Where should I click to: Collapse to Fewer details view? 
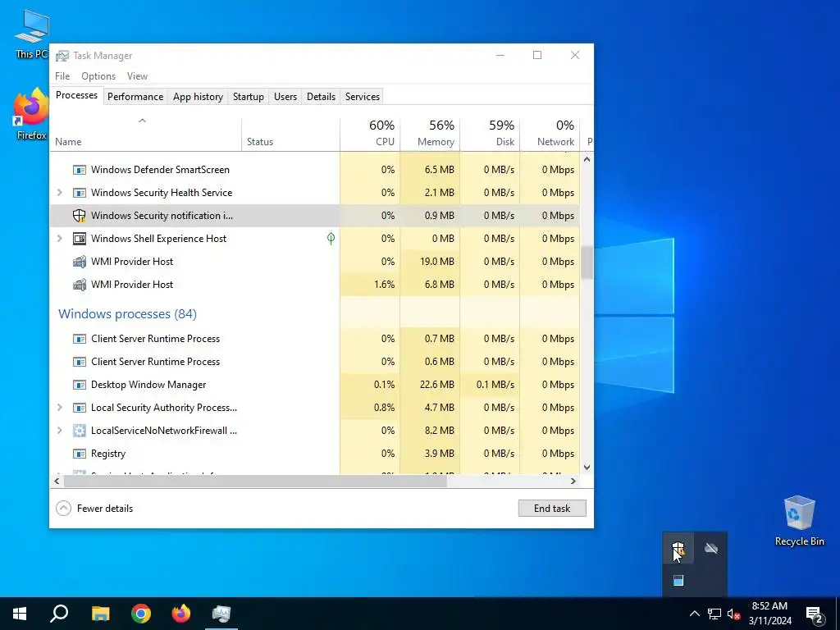click(x=94, y=509)
